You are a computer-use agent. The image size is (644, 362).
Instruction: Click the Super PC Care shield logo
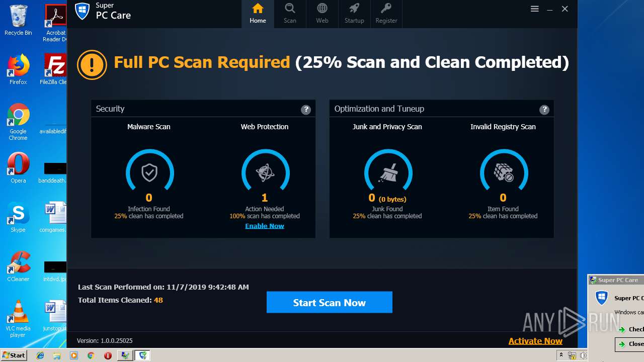point(82,11)
